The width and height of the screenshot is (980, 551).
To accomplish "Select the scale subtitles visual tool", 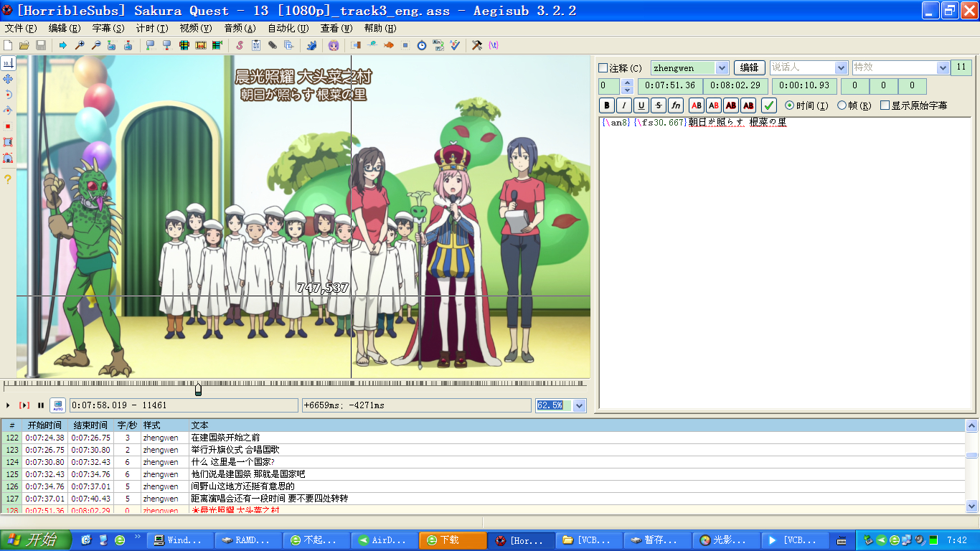I will tap(8, 126).
